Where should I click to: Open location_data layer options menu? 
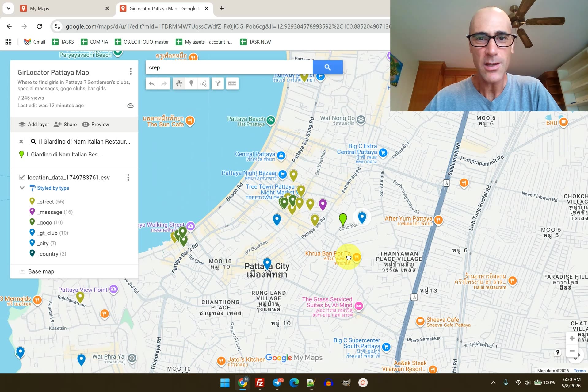point(128,177)
